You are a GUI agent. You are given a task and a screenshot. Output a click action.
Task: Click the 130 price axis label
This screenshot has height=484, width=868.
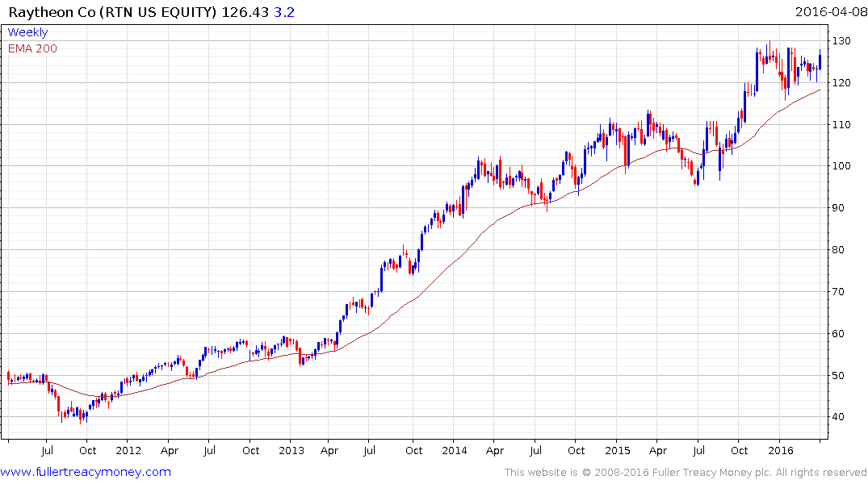coord(841,41)
